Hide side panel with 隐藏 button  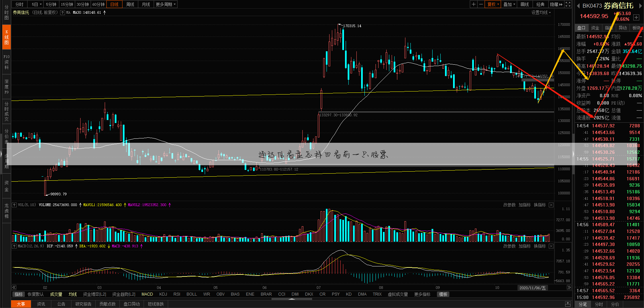pos(556,4)
